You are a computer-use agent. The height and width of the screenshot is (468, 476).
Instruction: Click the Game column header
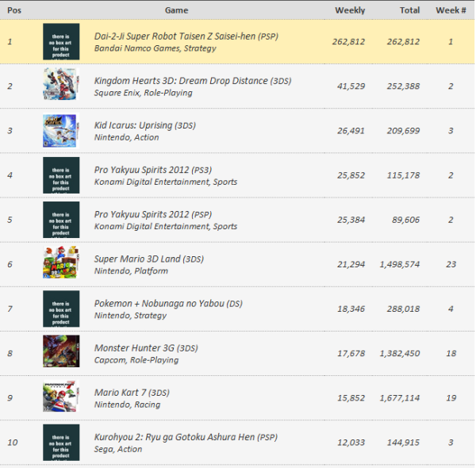pos(176,10)
